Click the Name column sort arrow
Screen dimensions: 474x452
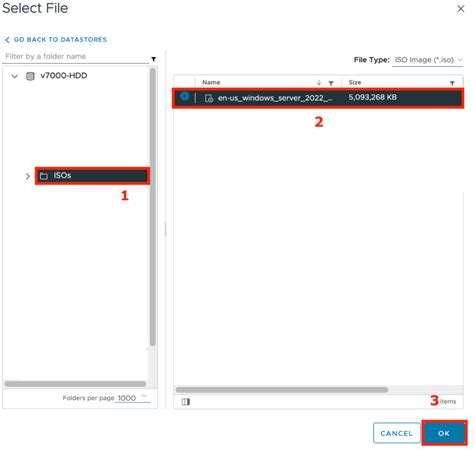point(319,83)
